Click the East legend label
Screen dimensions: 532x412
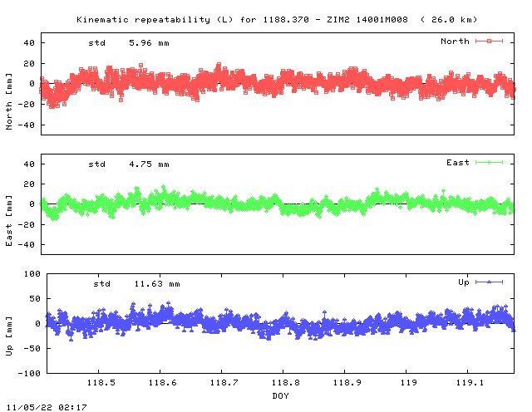tap(458, 163)
